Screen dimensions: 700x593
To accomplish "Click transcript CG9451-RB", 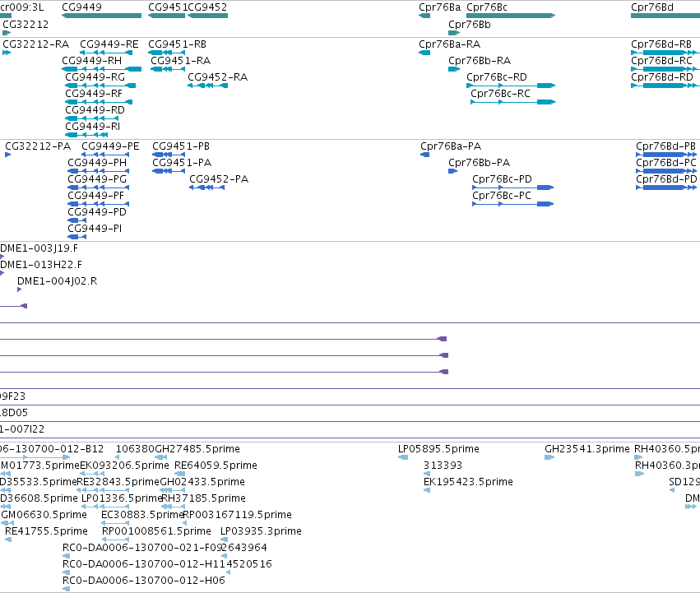I will (177, 44).
